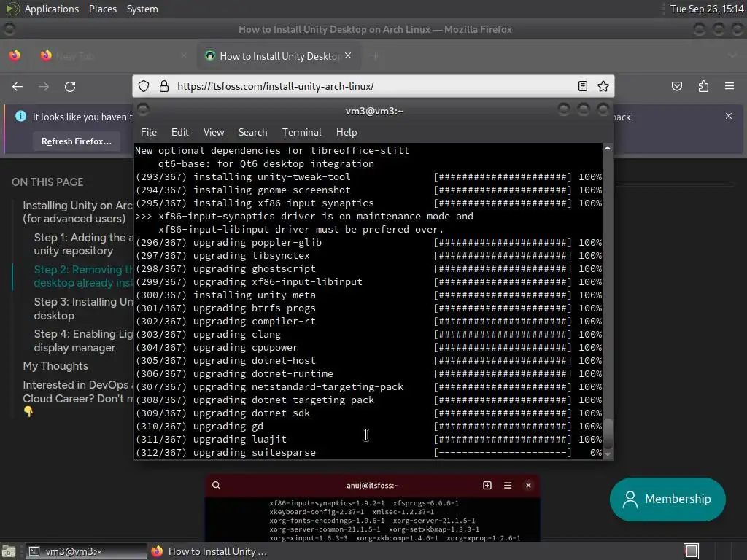The image size is (747, 560).
Task: Open the tracking protection shield icon
Action: click(x=144, y=86)
